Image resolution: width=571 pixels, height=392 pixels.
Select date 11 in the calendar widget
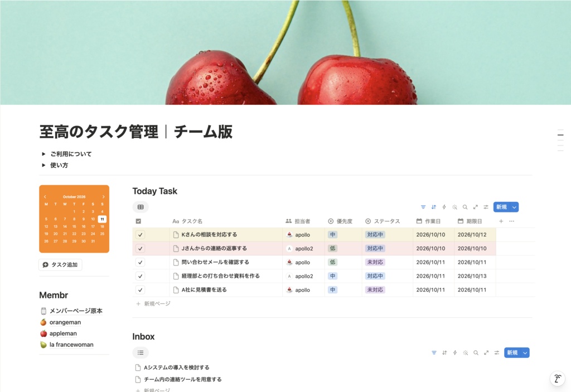point(103,219)
